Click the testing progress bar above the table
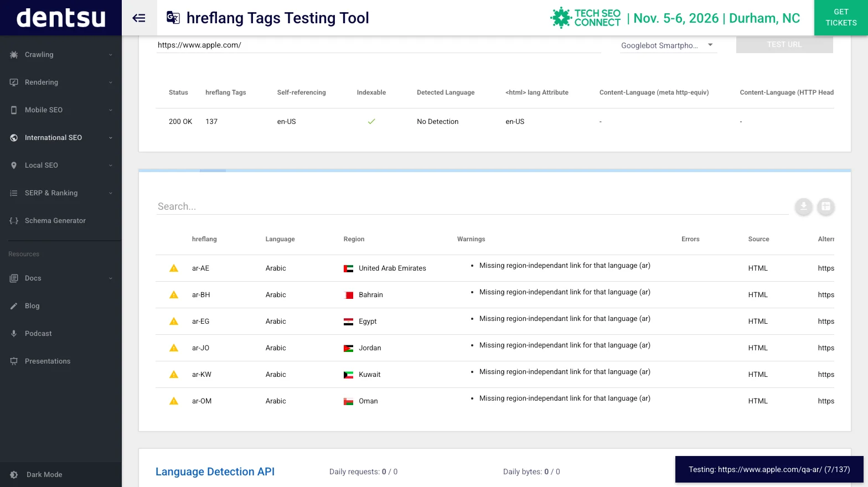This screenshot has height=487, width=868. click(x=494, y=170)
